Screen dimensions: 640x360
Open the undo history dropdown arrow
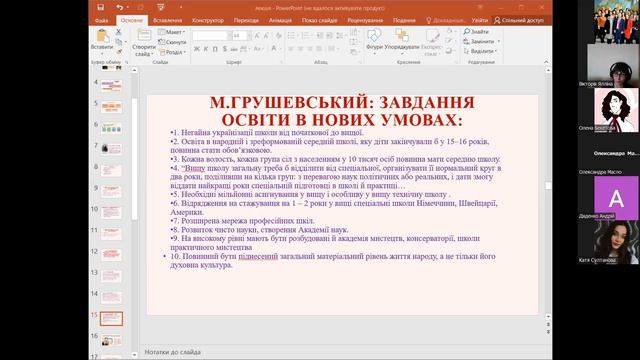point(128,7)
